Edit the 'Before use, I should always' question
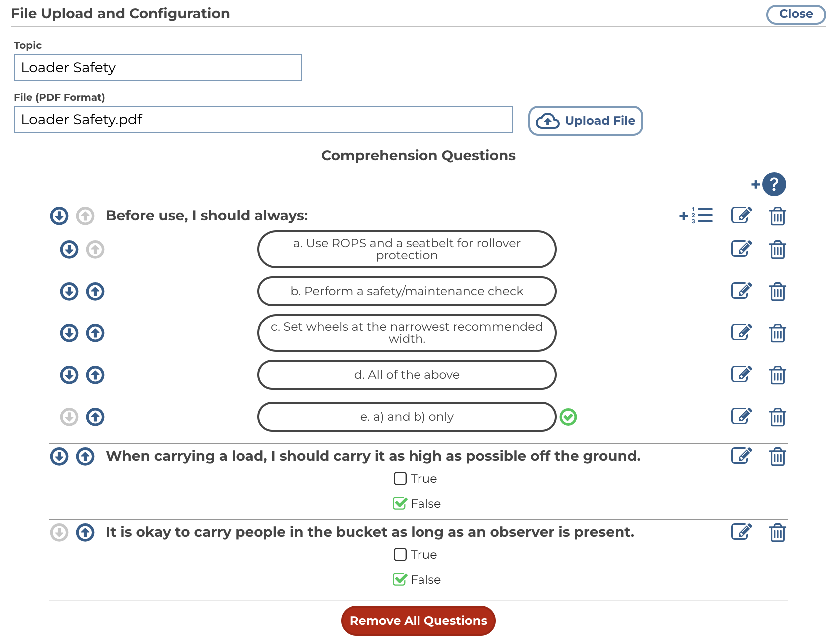 (741, 216)
